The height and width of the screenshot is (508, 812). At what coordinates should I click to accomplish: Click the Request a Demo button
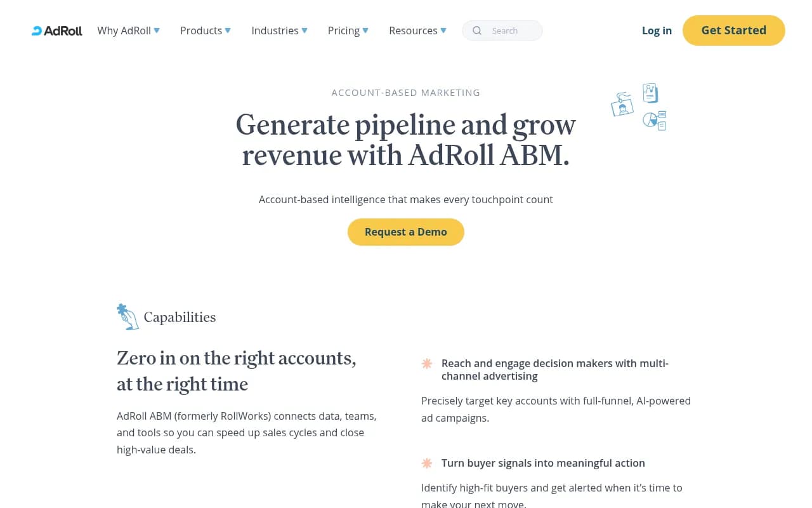(405, 232)
